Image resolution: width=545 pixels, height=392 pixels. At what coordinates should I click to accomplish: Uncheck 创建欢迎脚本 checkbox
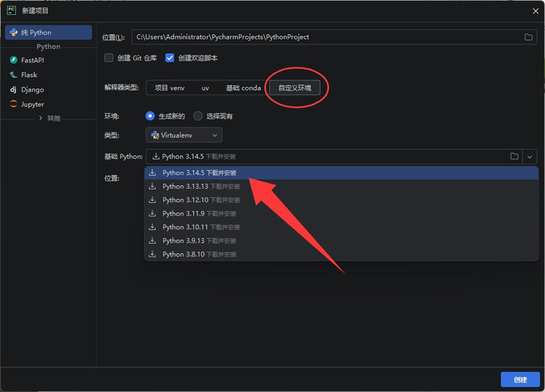tap(170, 58)
